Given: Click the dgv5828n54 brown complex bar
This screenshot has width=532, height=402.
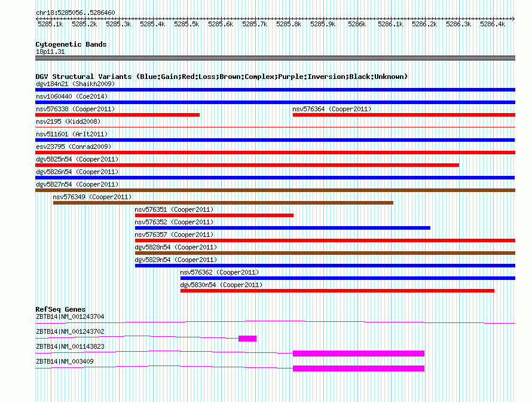Looking at the screenshot, I should (x=325, y=253).
